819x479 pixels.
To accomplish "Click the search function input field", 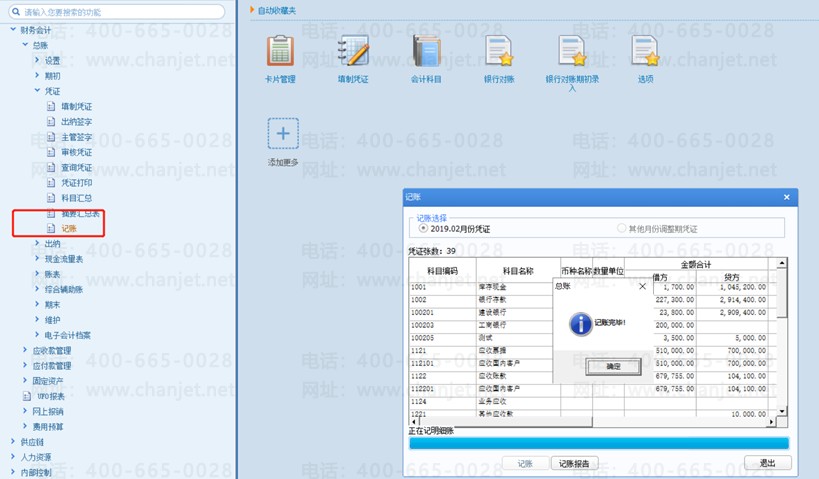I will [118, 11].
